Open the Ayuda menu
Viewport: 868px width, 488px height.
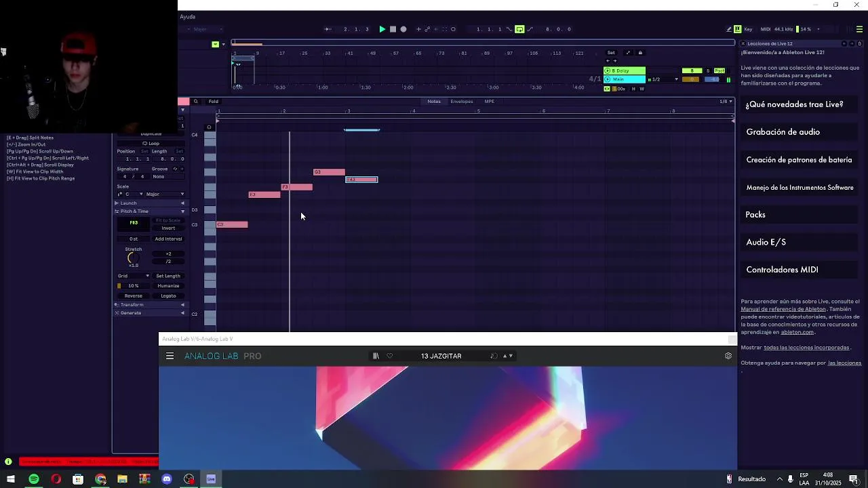click(188, 17)
